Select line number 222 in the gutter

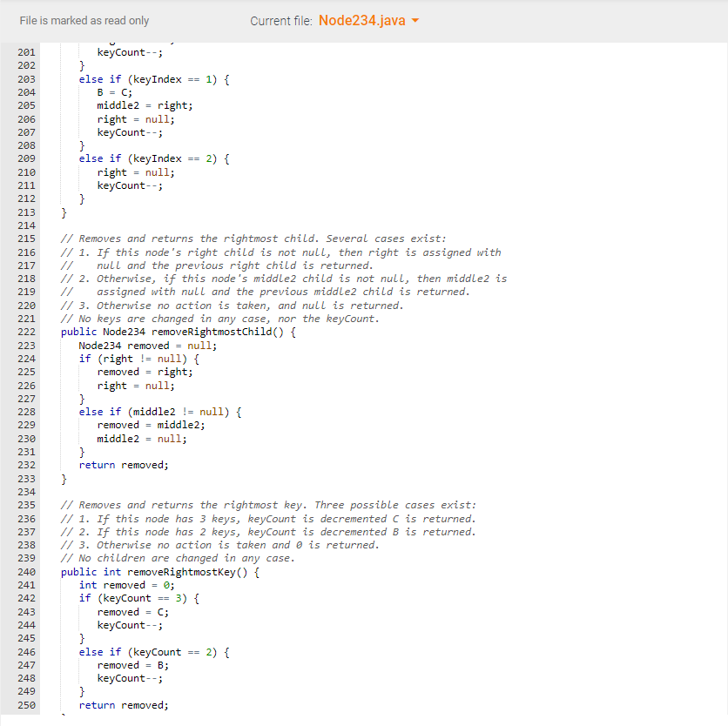26,332
